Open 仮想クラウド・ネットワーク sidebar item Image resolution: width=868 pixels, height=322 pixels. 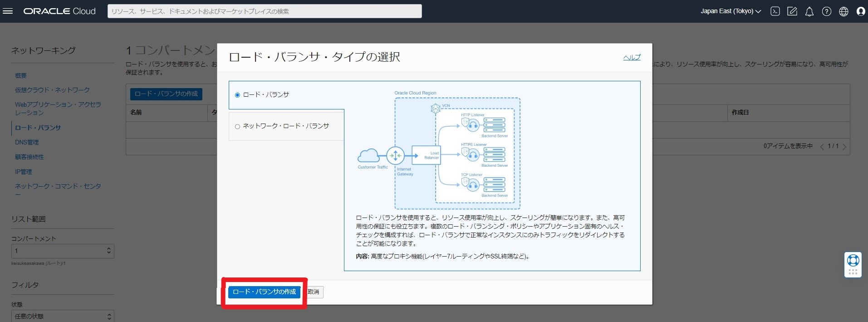[52, 90]
